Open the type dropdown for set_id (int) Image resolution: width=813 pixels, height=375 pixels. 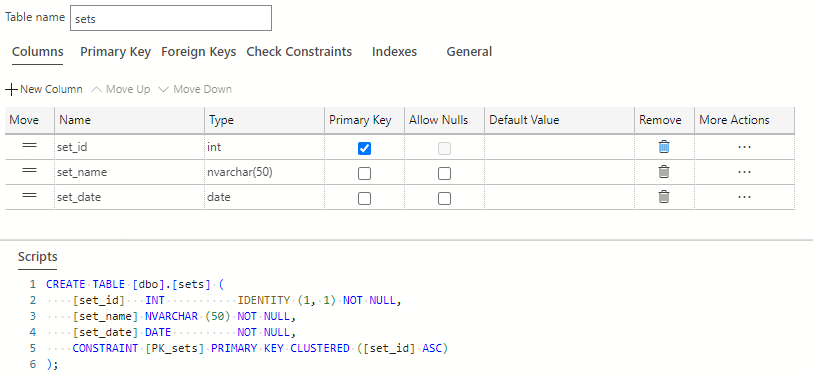(264, 147)
